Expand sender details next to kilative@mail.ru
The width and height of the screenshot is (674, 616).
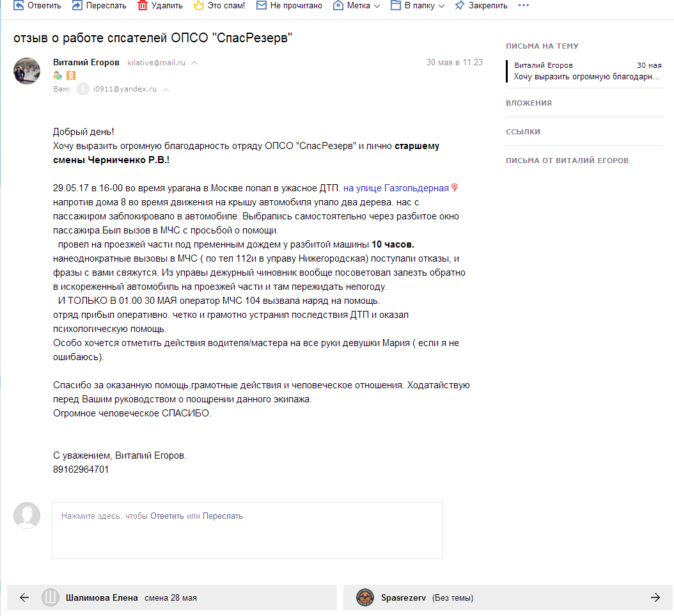pos(194,63)
